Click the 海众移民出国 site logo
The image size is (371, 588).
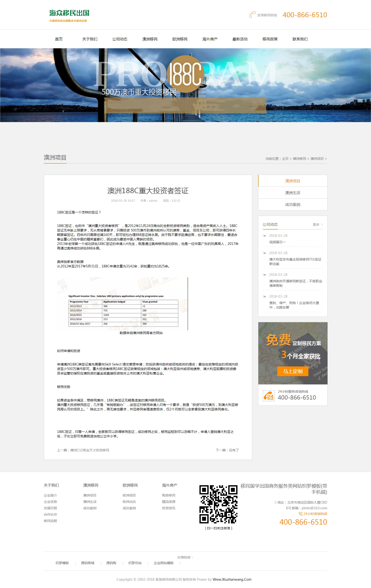point(69,15)
